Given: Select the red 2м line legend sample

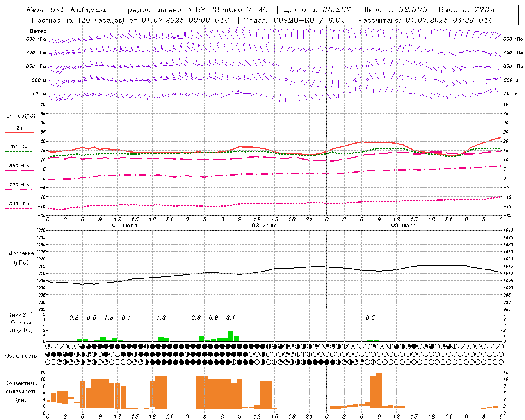Looking at the screenshot, I should pos(19,133).
